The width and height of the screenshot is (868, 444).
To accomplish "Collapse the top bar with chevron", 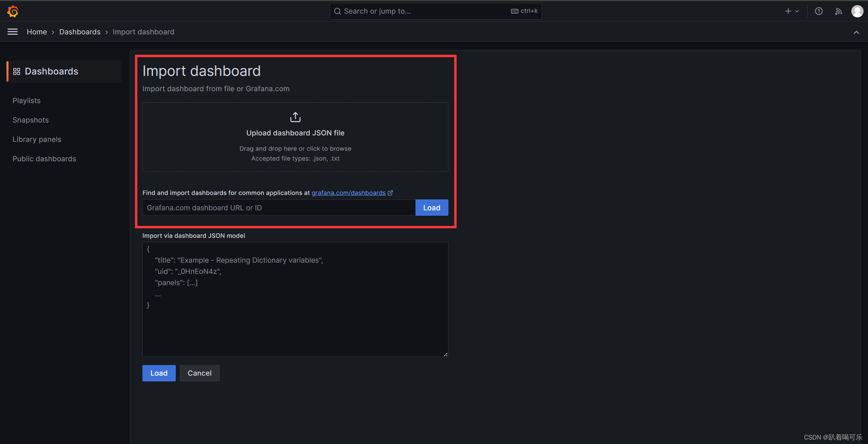I will tap(856, 32).
